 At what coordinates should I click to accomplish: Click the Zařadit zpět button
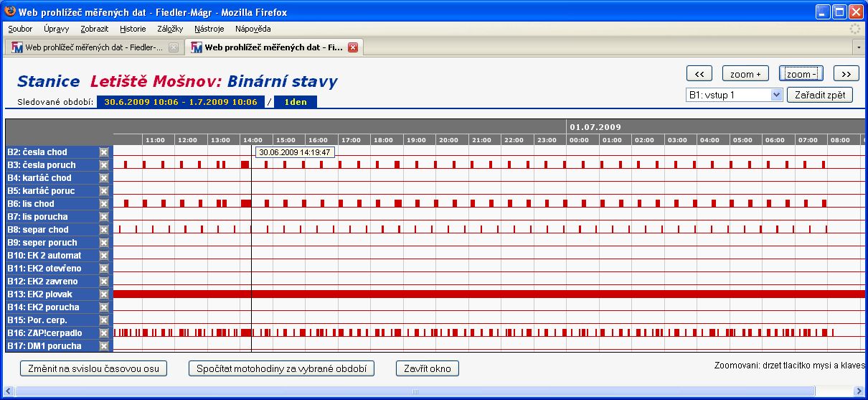pos(820,95)
